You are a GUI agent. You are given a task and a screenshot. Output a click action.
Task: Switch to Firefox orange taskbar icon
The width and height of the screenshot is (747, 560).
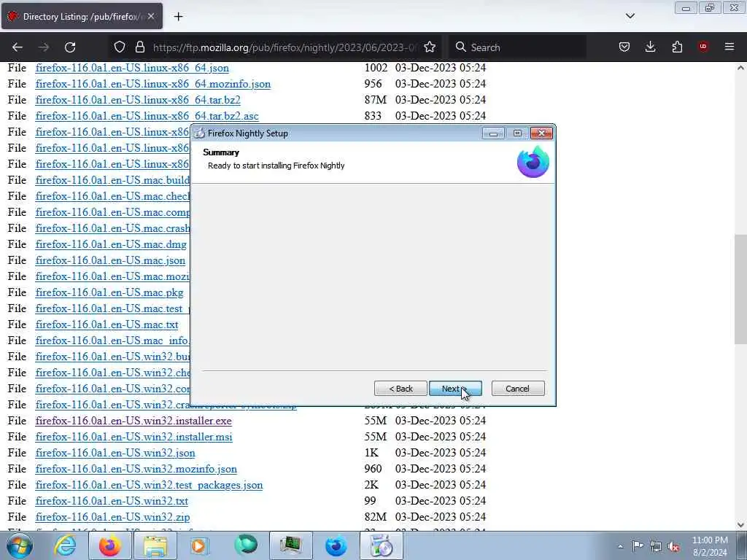pos(110,545)
